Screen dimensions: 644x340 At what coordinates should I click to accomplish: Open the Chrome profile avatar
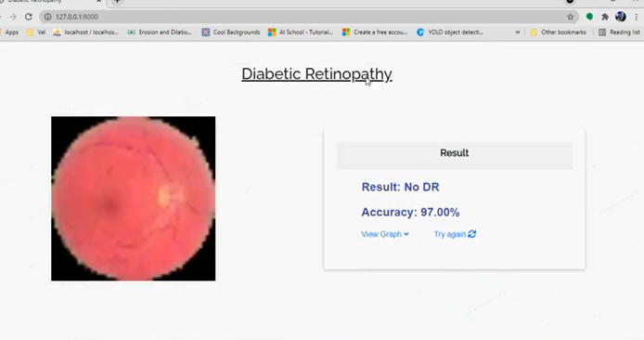620,17
